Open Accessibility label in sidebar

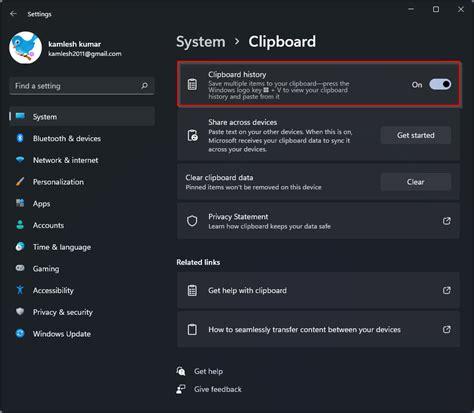point(53,290)
